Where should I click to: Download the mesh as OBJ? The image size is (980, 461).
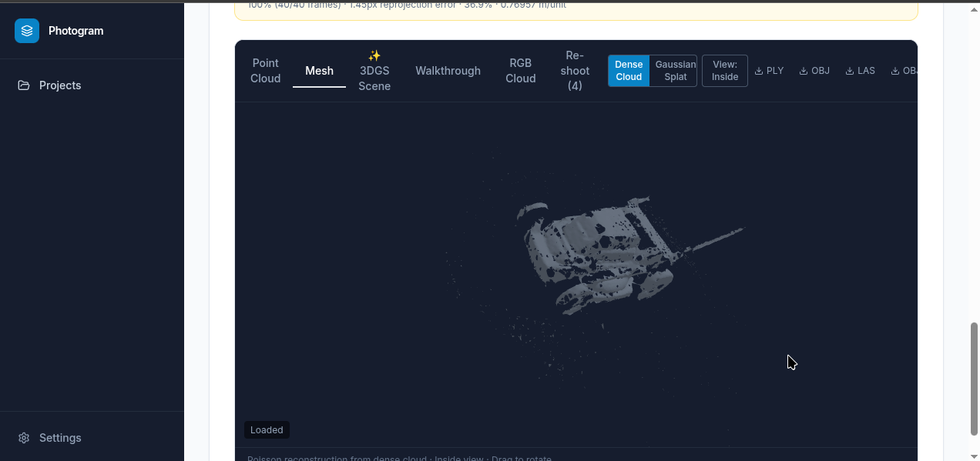coord(814,71)
